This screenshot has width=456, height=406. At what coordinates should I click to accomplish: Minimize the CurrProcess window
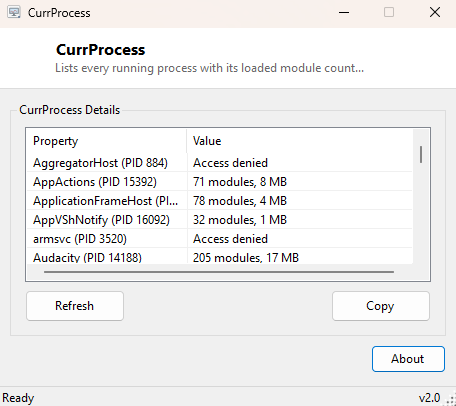point(344,13)
